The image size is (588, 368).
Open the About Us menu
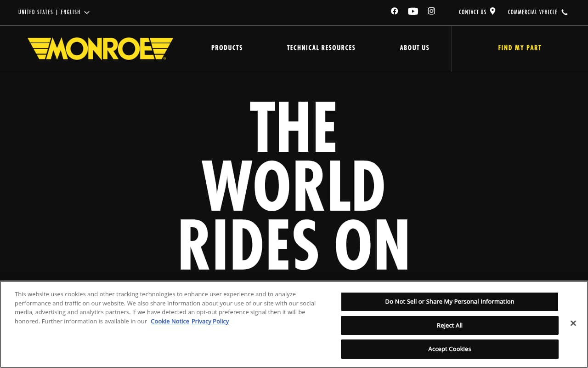pyautogui.click(x=414, y=48)
